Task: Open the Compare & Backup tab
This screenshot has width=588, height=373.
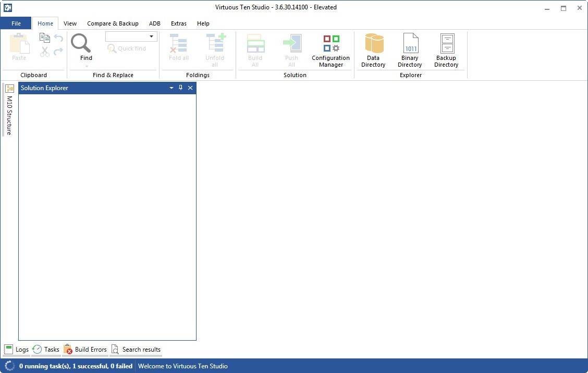Action: pyautogui.click(x=113, y=23)
